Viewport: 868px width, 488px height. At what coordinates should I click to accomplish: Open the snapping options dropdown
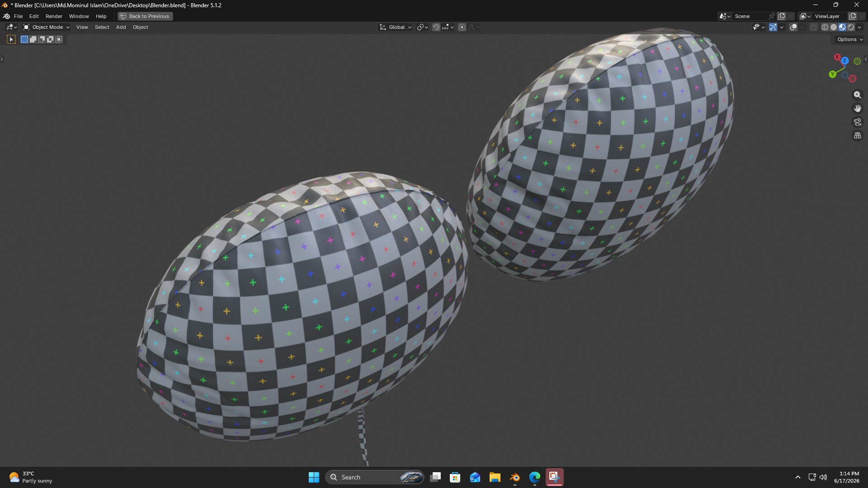coord(448,27)
